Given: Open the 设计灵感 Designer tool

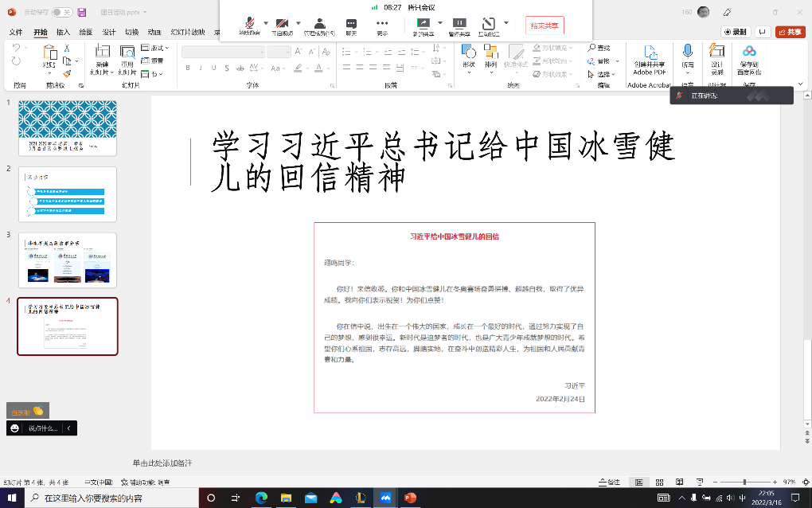Looking at the screenshot, I should click(x=716, y=54).
